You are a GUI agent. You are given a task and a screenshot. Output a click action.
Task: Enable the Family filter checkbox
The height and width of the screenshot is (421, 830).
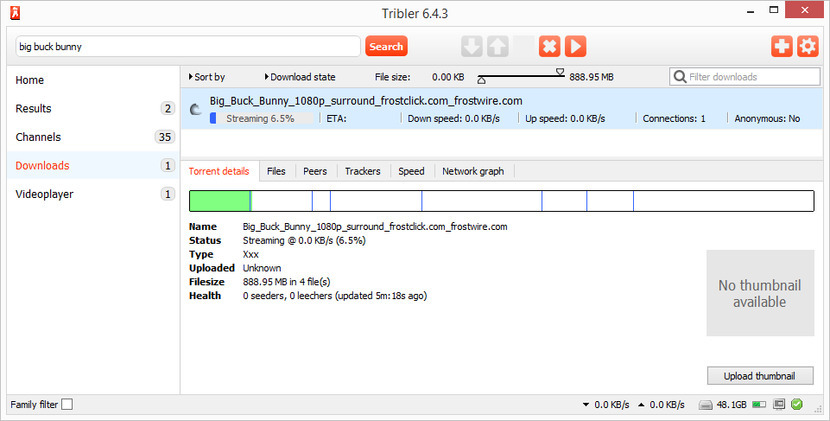[x=67, y=404]
